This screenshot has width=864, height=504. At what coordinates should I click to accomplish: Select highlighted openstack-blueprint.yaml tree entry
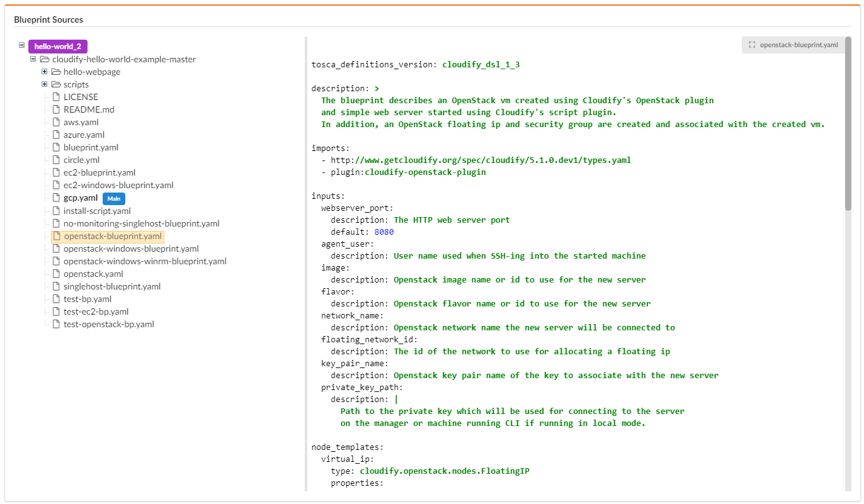107,237
